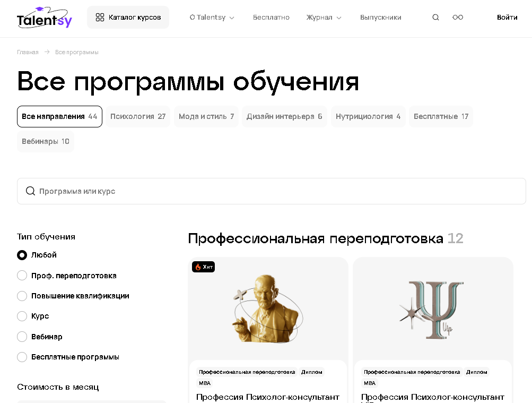Choose the Повышение квалификации radio option
The height and width of the screenshot is (403, 532).
click(22, 296)
